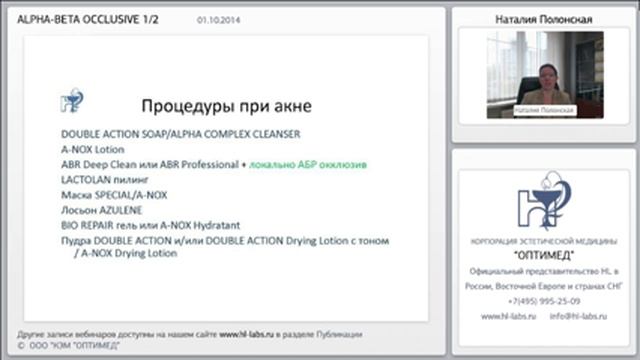Click the info@hl-labs.ru email address

[578, 316]
